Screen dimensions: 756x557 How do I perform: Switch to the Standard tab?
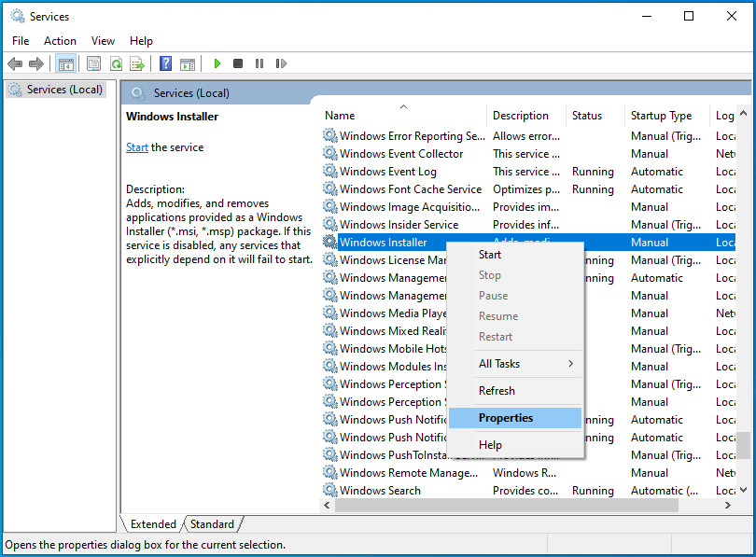coord(212,524)
